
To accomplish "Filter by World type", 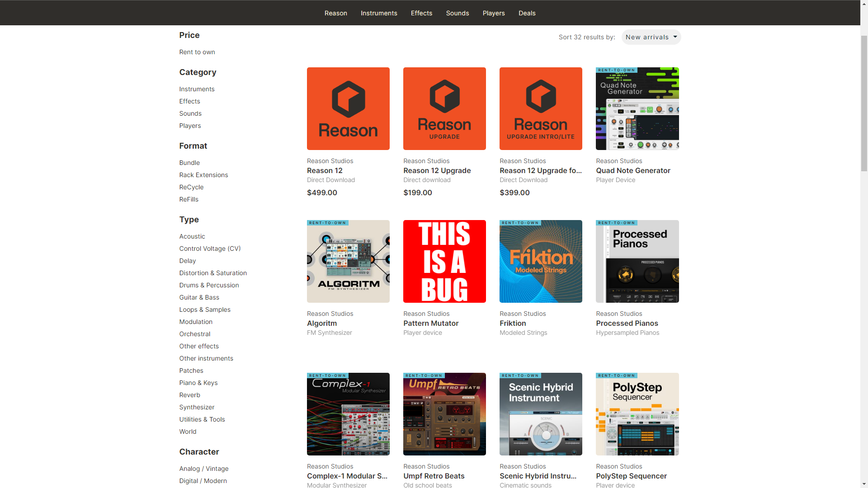I will pyautogui.click(x=188, y=432).
